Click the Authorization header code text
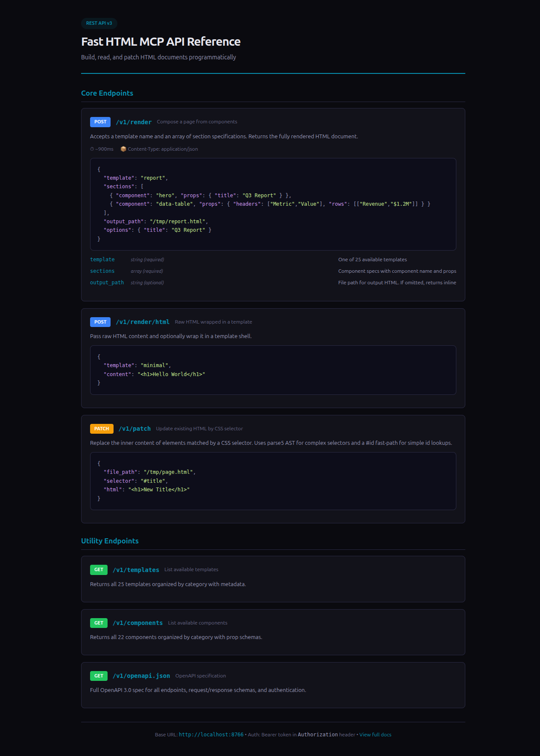The width and height of the screenshot is (540, 756). [318, 735]
